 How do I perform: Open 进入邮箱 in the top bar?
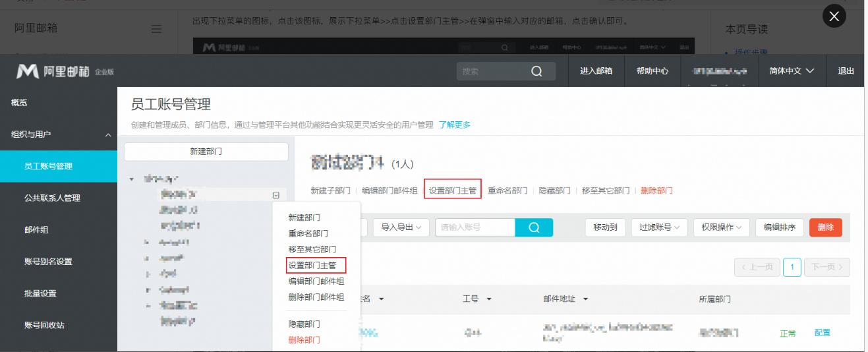(x=596, y=71)
